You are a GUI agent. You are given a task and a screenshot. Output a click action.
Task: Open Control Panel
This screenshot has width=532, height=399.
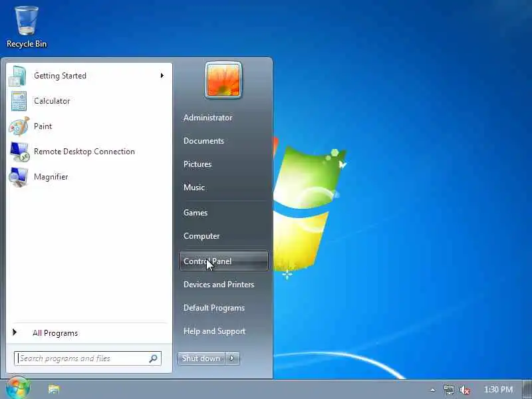coord(223,261)
